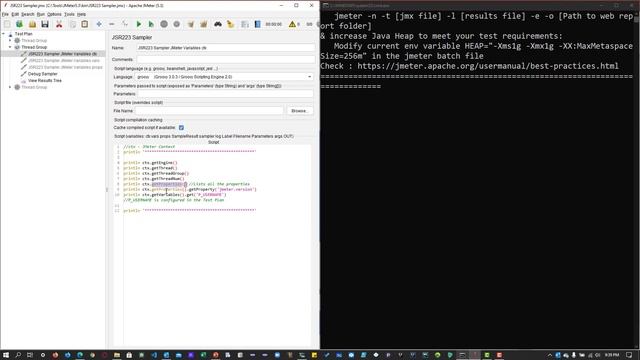Open the File menu

tap(5, 14)
